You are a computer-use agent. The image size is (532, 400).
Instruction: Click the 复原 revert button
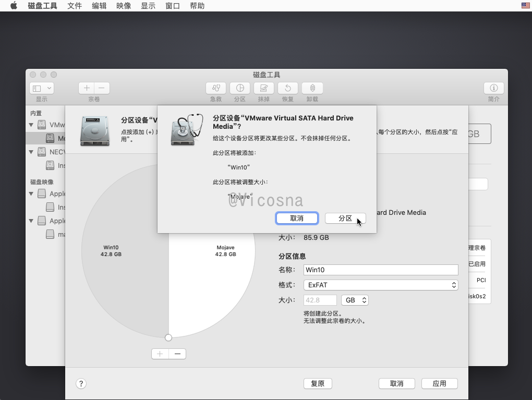tap(318, 383)
